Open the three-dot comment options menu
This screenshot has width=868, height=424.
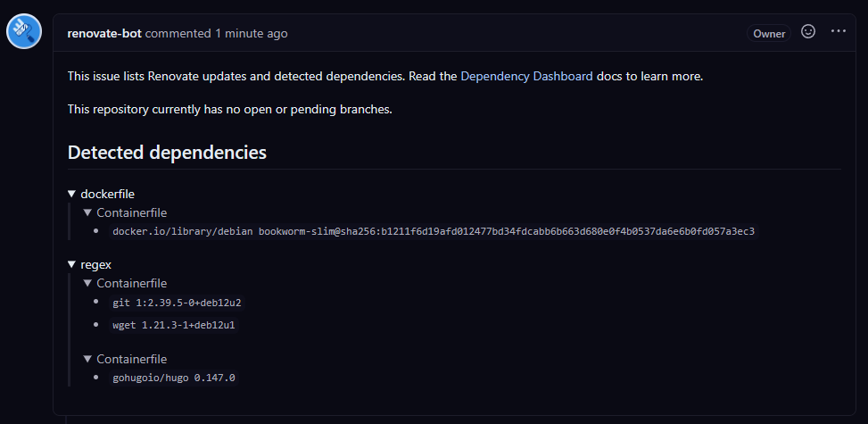[x=838, y=31]
